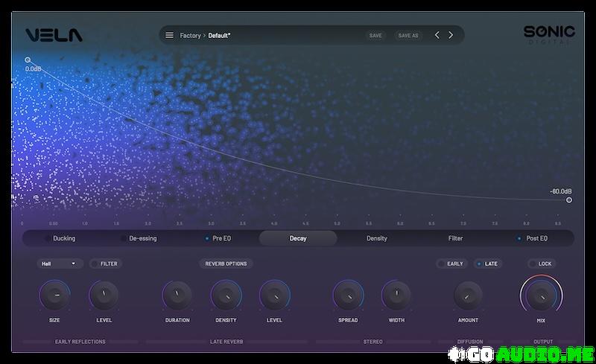Click the stereo WIDTH knob
The image size is (596, 364).
pos(396,296)
